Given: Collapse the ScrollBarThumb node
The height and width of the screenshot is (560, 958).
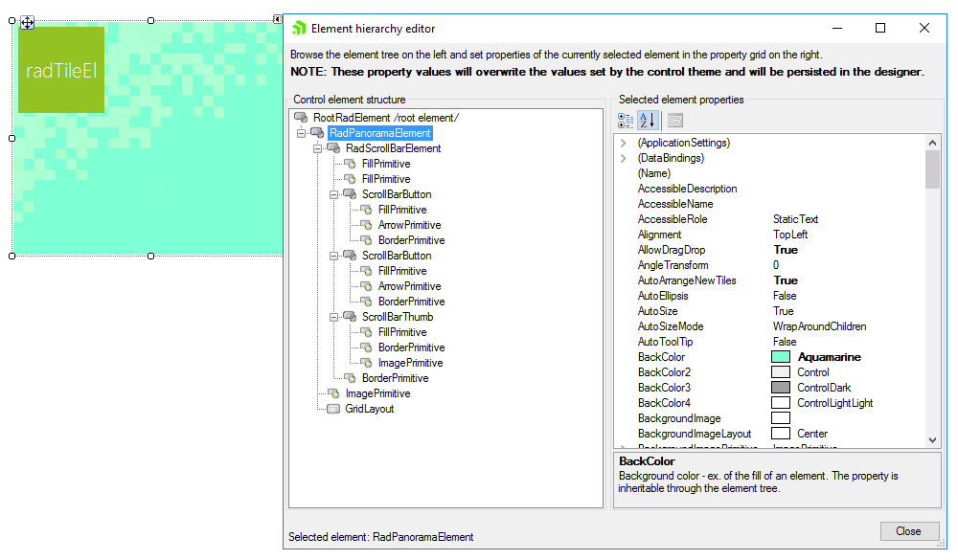Looking at the screenshot, I should (x=336, y=317).
